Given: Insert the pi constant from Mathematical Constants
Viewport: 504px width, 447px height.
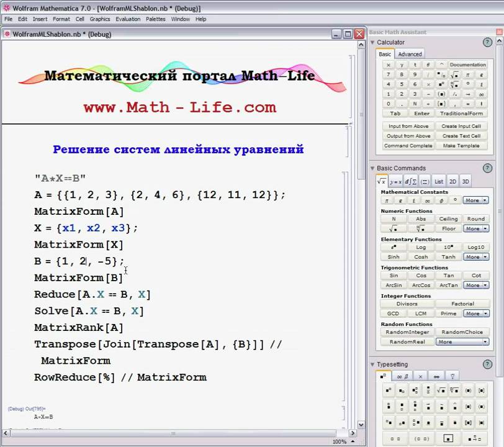Looking at the screenshot, I should [x=386, y=201].
